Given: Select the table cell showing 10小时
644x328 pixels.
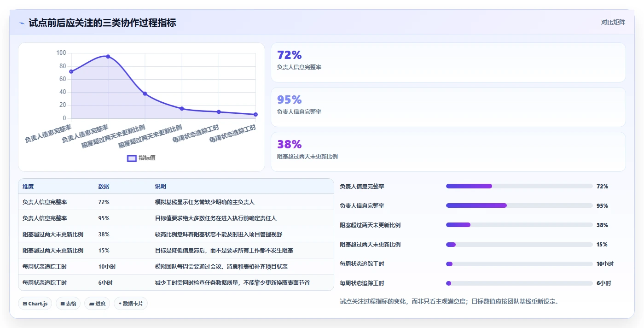Looking at the screenshot, I should click(107, 267).
